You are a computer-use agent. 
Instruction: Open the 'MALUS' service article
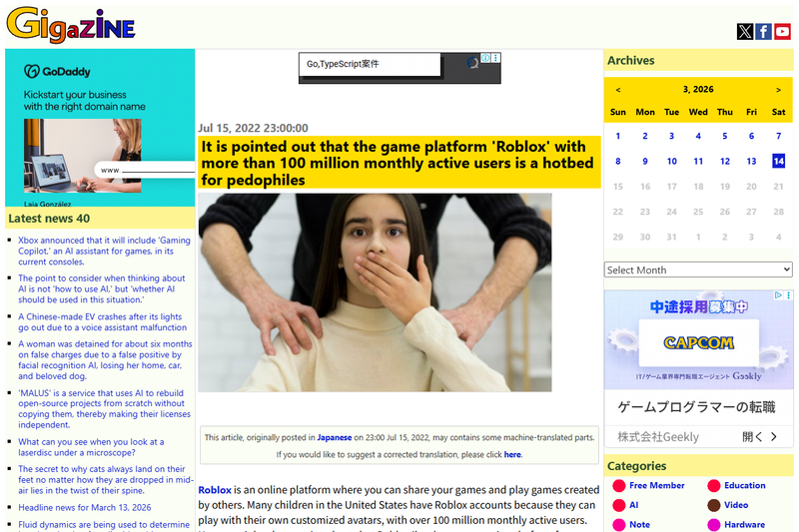[105, 409]
